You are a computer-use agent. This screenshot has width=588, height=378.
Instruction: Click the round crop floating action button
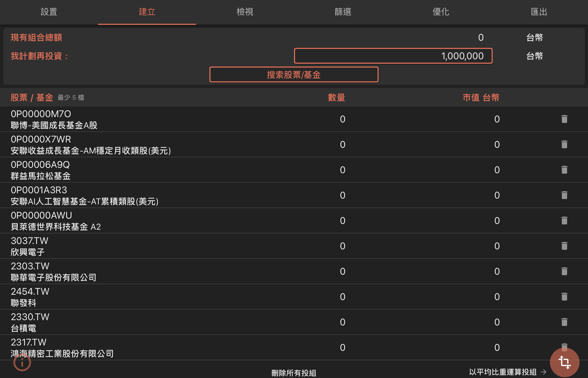pyautogui.click(x=564, y=362)
